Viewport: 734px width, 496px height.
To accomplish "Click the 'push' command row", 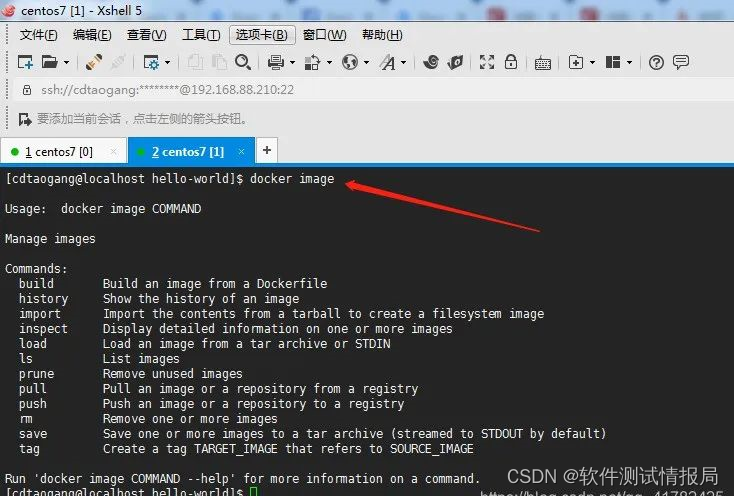I will (x=212, y=404).
